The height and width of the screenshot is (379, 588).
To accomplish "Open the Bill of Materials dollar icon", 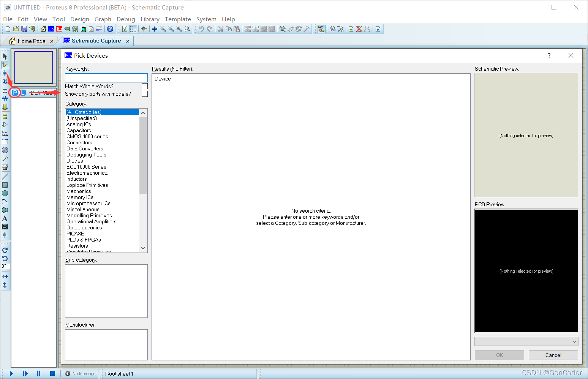I will 91,29.
